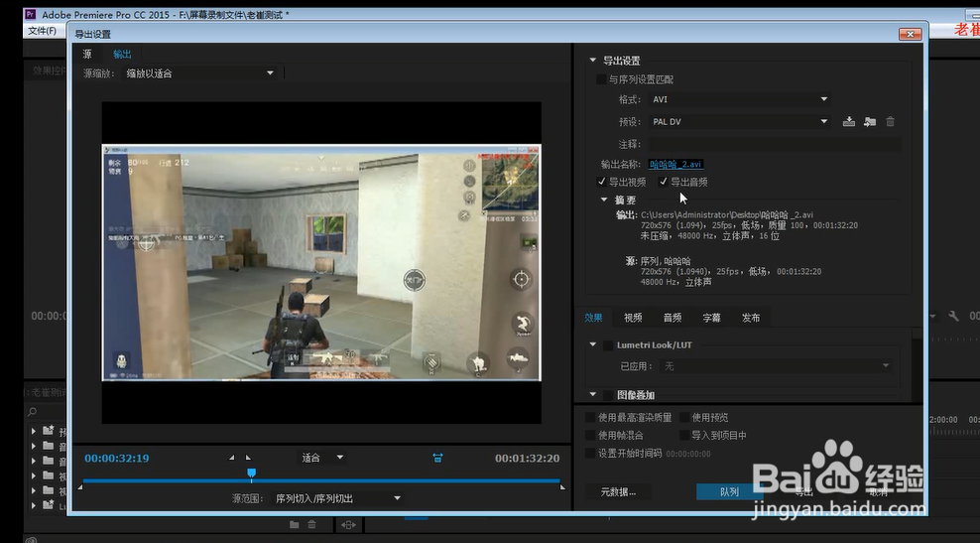The height and width of the screenshot is (543, 980).
Task: Click the 注释 comment input field
Action: tap(775, 144)
